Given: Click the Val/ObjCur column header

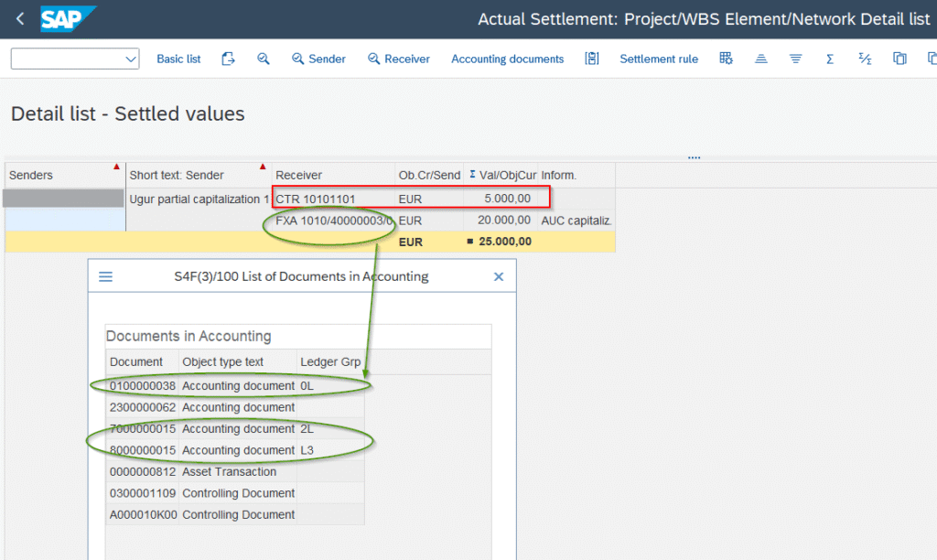Looking at the screenshot, I should pos(501,175).
